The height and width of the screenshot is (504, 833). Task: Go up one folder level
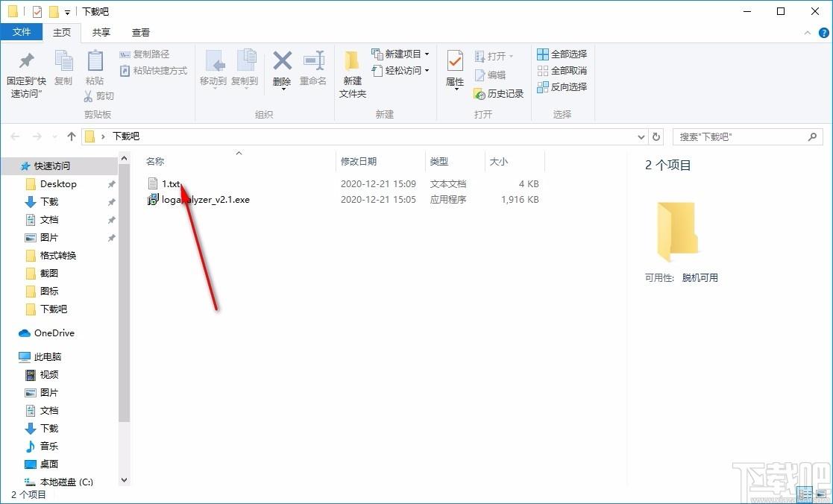click(72, 136)
